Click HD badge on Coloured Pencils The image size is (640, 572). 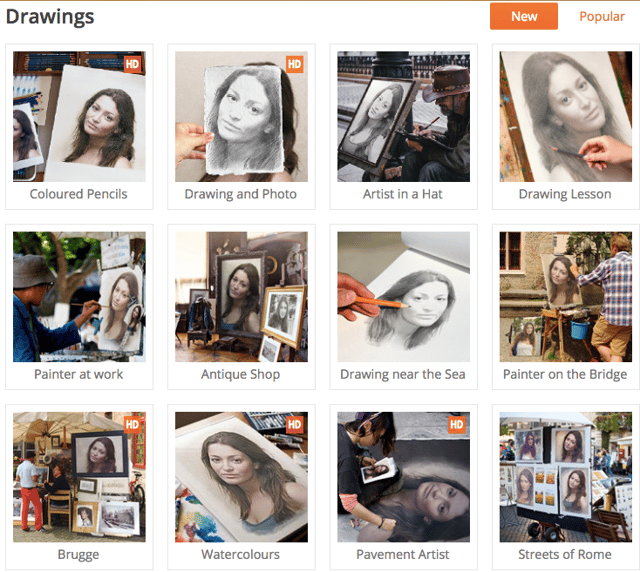click(x=132, y=64)
